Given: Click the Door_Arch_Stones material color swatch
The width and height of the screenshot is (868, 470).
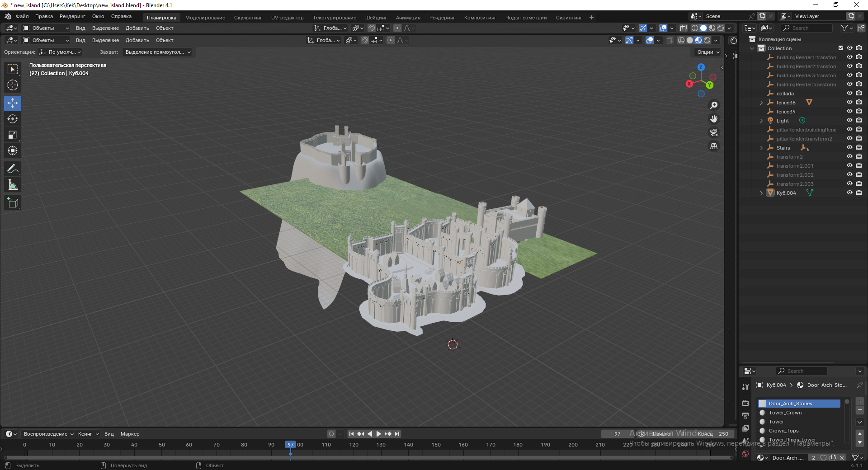Looking at the screenshot, I should coord(763,404).
